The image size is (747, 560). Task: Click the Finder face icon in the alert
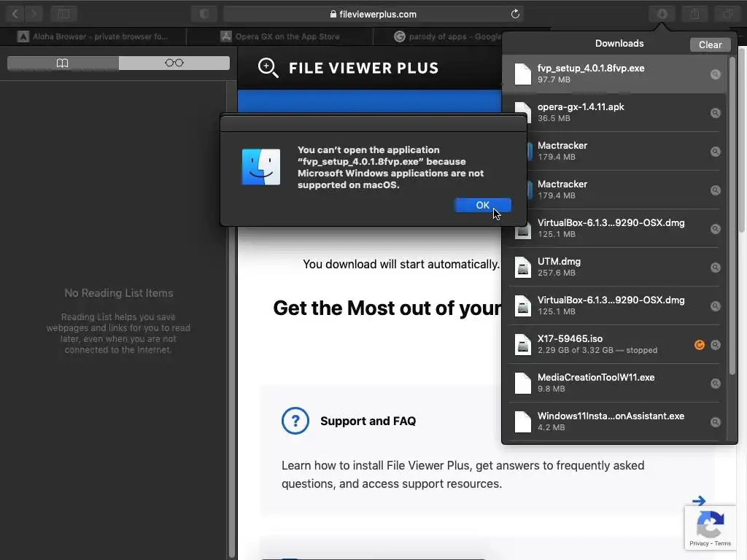point(261,167)
